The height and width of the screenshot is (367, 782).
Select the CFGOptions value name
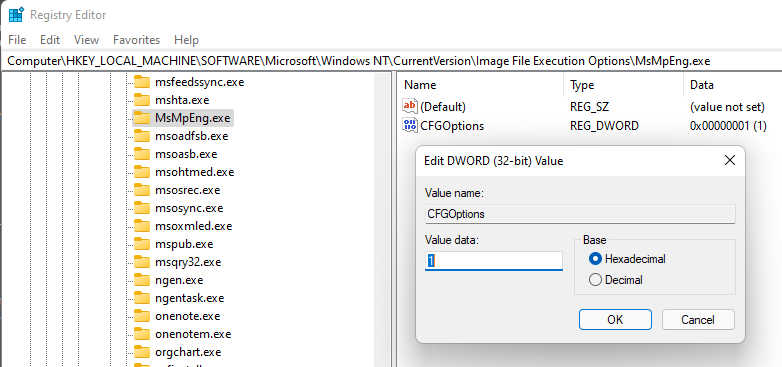pyautogui.click(x=452, y=126)
